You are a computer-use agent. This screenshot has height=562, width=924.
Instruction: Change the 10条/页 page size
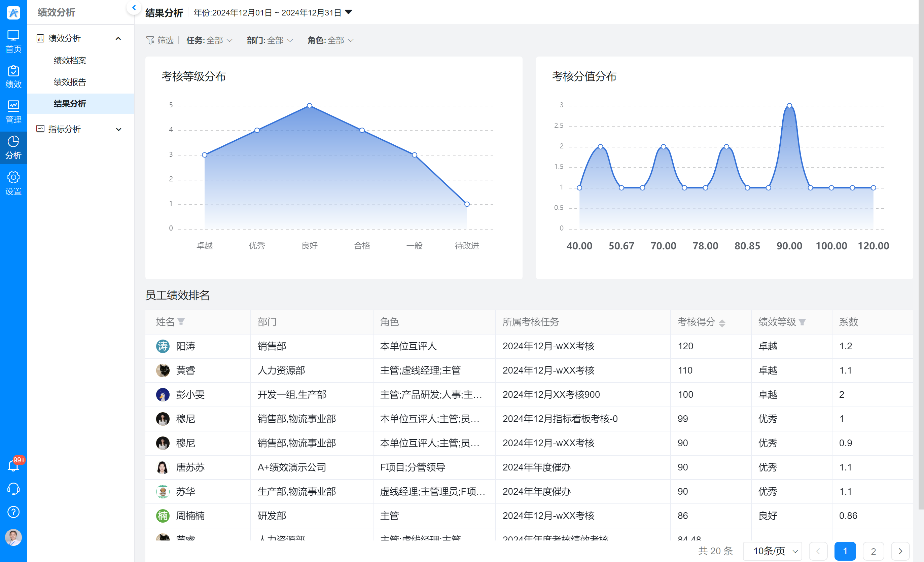click(772, 551)
